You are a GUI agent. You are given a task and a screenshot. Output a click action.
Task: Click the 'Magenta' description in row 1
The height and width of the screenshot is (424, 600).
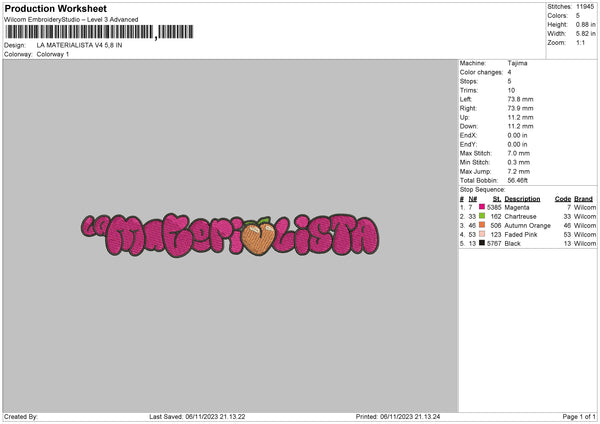click(x=517, y=207)
